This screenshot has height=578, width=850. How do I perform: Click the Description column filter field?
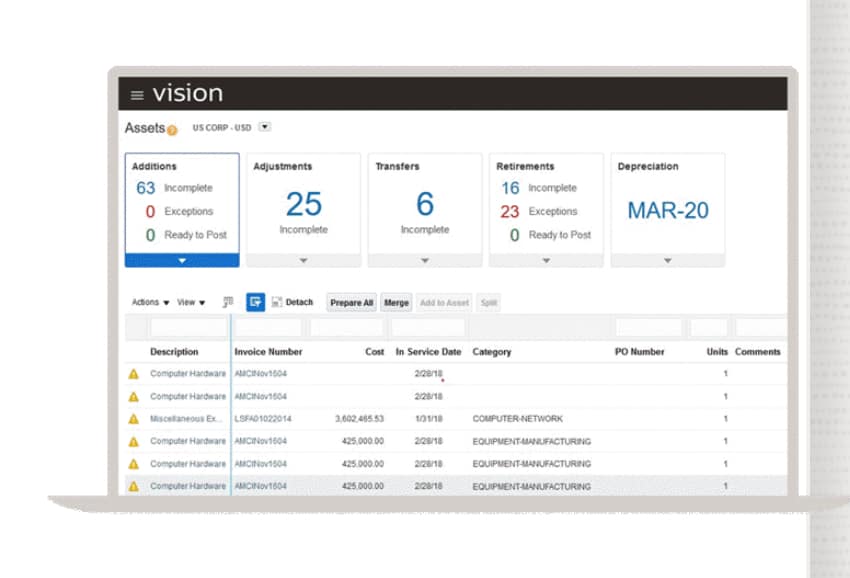[188, 328]
